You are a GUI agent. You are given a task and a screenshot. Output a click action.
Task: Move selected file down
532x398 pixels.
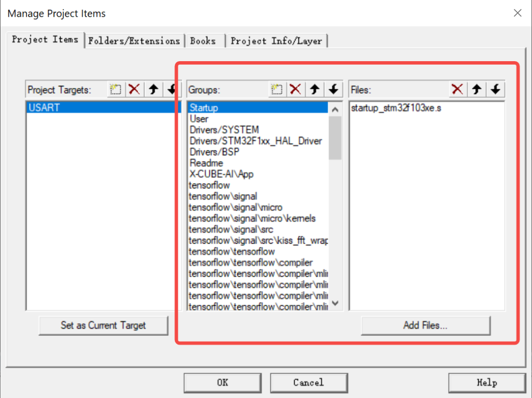point(496,90)
